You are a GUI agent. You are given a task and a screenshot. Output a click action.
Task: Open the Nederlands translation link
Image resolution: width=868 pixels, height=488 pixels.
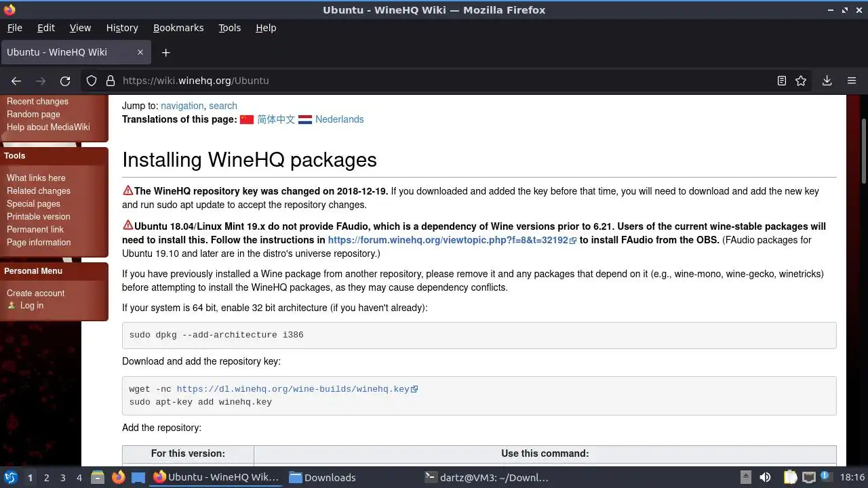tap(339, 119)
